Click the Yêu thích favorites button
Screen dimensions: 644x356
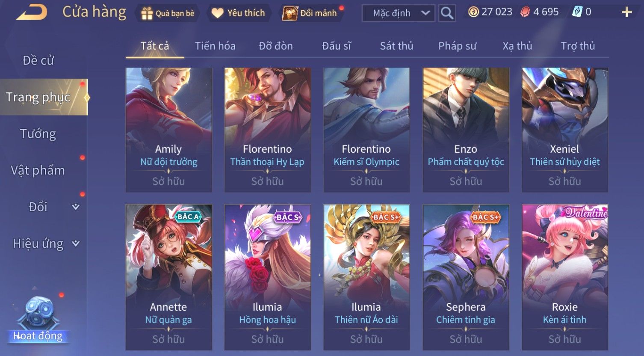(239, 13)
